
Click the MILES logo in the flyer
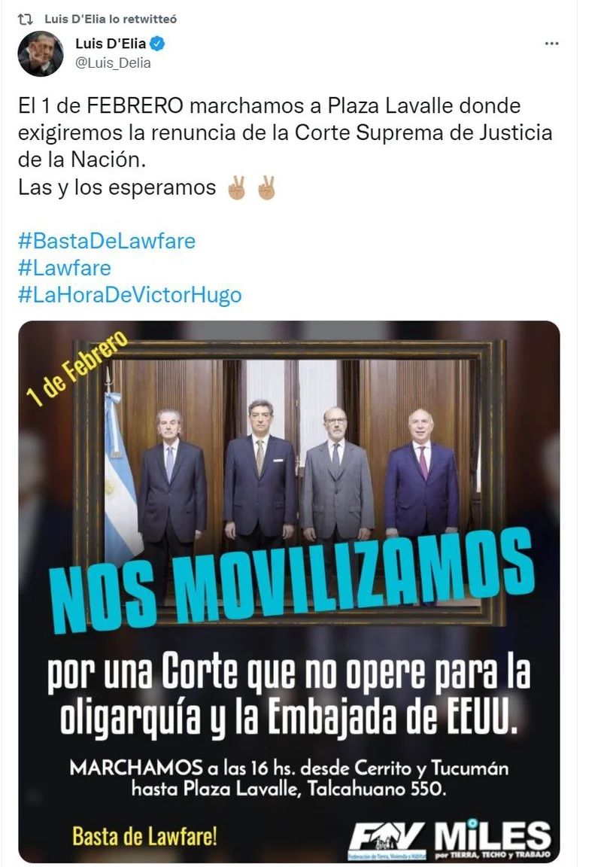point(492,839)
